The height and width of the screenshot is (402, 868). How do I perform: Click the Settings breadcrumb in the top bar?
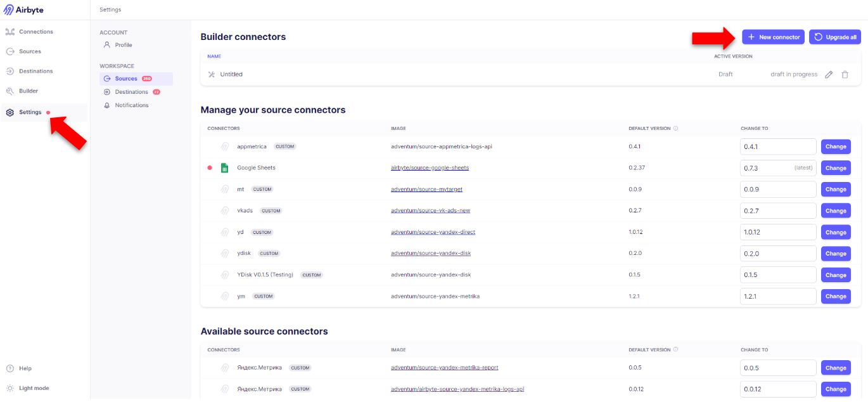110,10
